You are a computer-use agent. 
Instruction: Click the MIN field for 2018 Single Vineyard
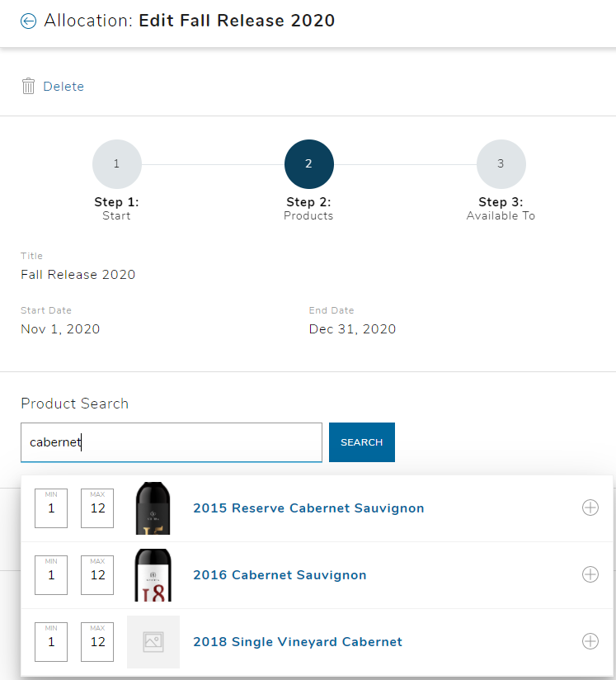[50, 642]
